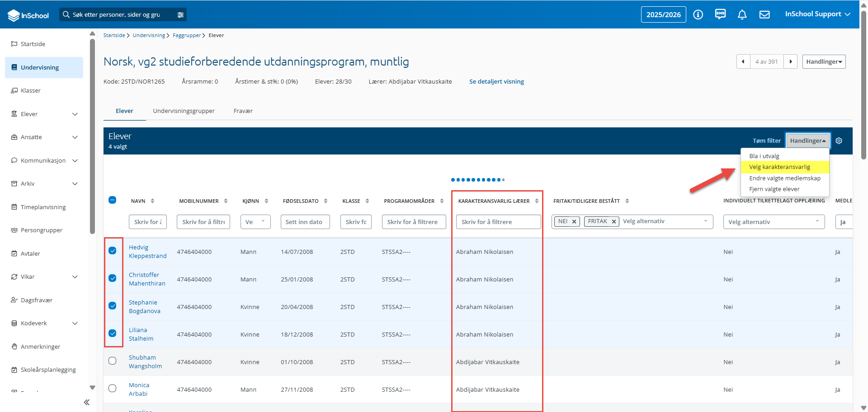The image size is (868, 412).
Task: Click the sidebar vertical scrollbar
Action: (92, 136)
